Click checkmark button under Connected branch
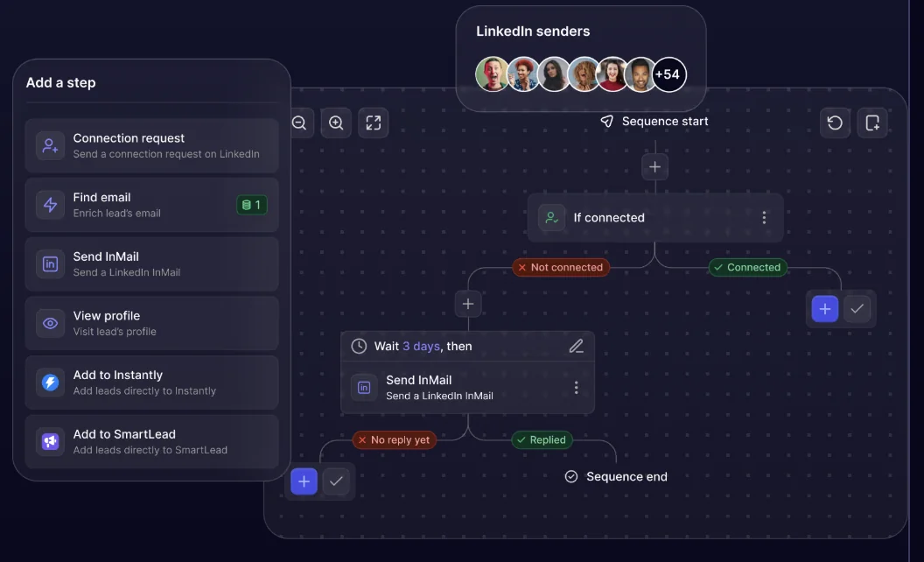Viewport: 924px width, 562px height. [x=857, y=309]
